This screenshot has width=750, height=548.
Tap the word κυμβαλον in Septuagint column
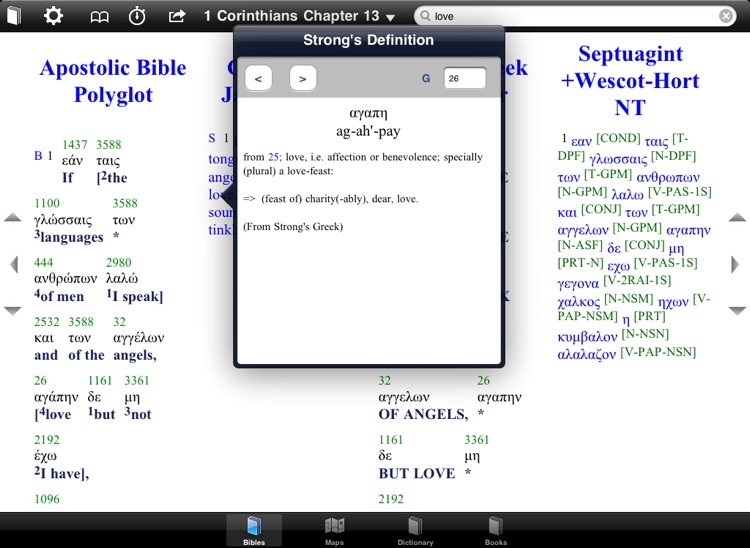587,337
